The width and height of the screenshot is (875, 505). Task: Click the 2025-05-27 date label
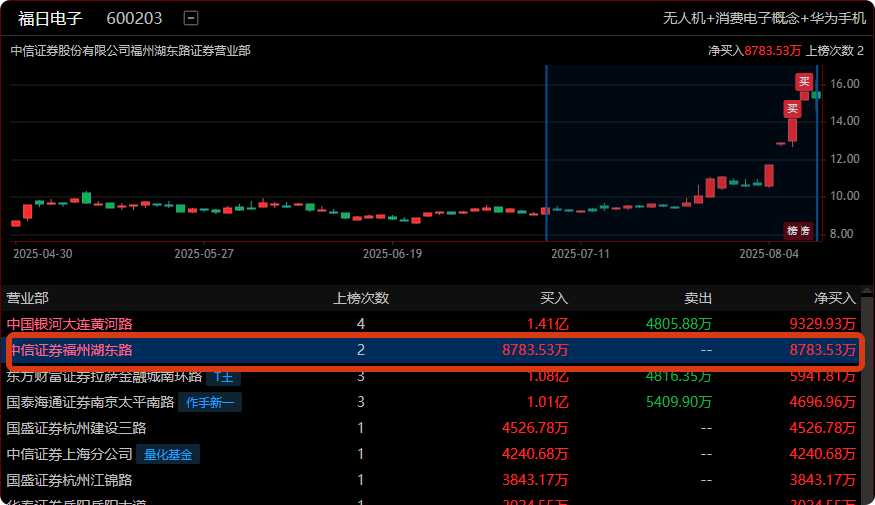(204, 254)
